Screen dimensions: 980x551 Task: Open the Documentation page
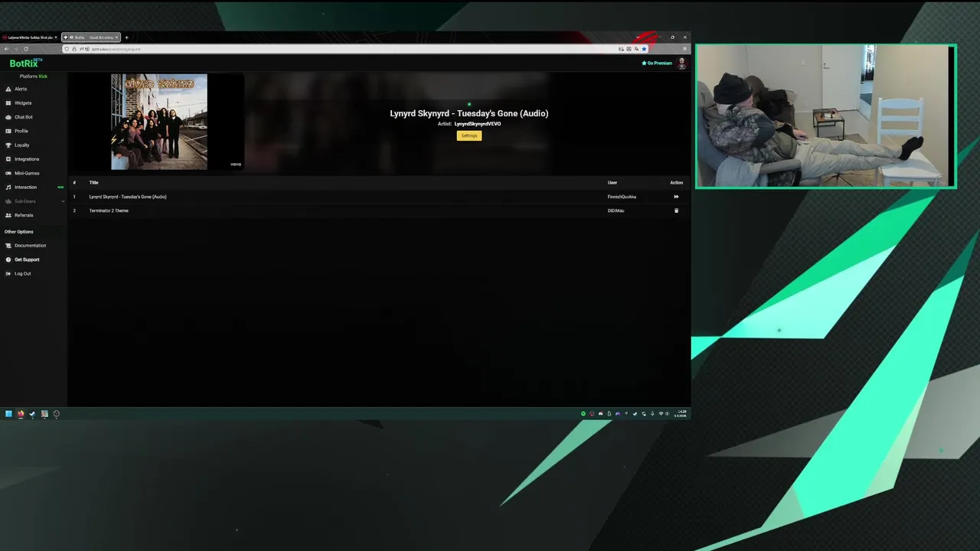pos(30,246)
